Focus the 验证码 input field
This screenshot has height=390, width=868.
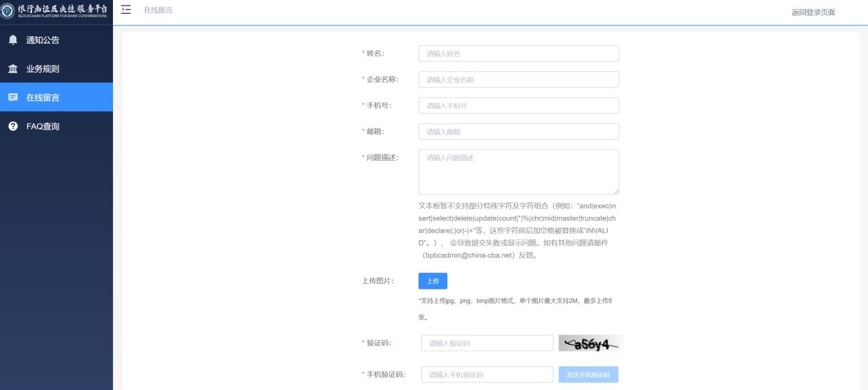coord(487,343)
